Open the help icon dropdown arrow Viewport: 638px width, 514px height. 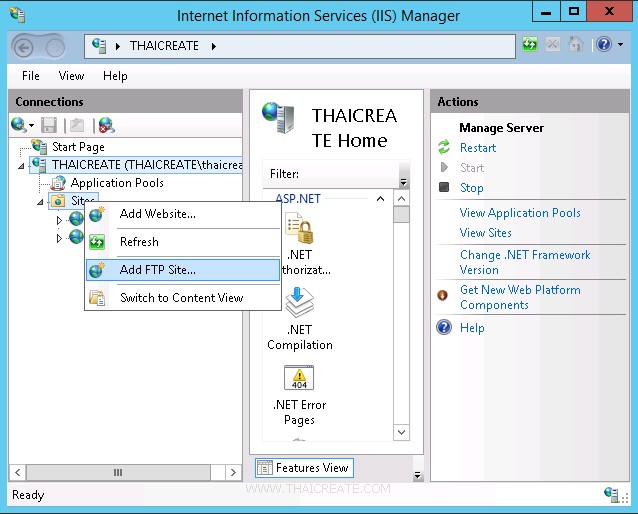click(620, 44)
